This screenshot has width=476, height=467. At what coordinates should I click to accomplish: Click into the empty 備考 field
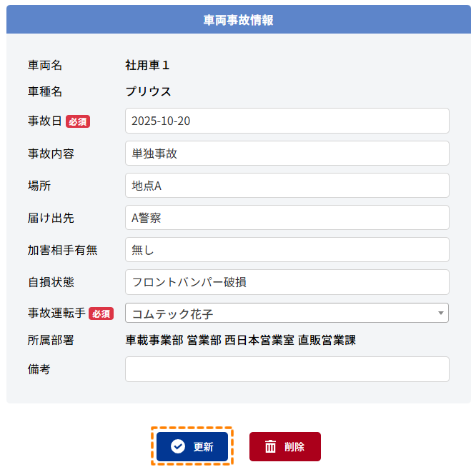pyautogui.click(x=287, y=369)
